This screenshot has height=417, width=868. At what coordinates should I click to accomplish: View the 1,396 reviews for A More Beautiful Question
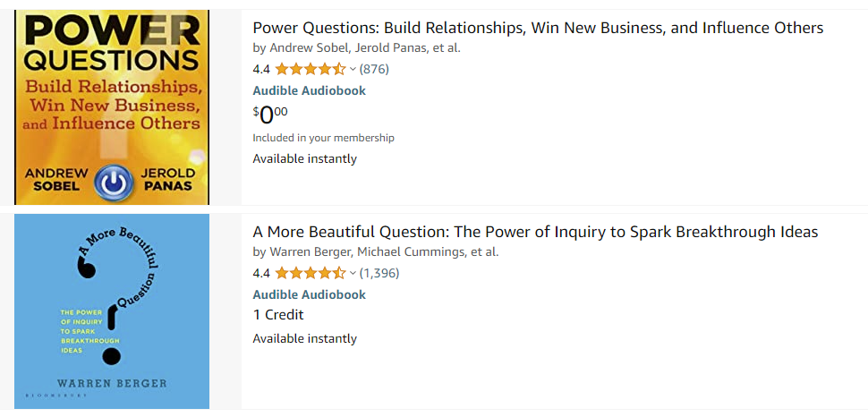pos(379,273)
